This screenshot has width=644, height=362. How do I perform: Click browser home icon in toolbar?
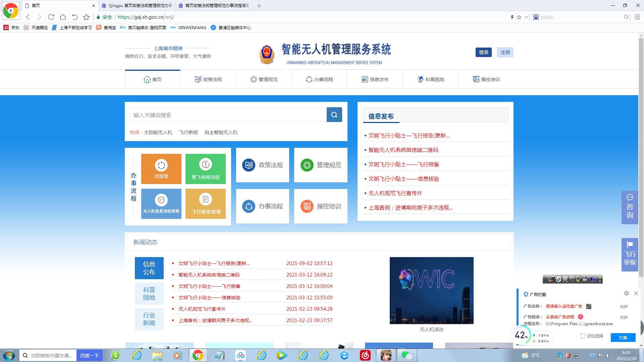[63, 17]
